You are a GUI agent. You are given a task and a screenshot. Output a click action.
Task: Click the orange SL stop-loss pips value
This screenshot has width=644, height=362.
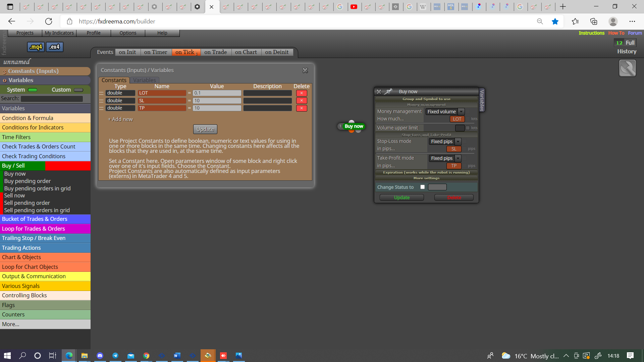(454, 149)
